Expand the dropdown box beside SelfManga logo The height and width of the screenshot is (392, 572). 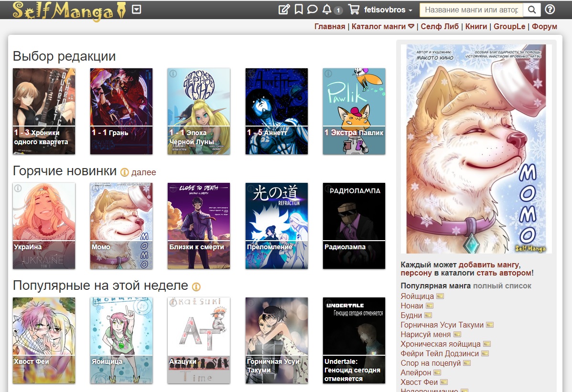[x=137, y=9]
